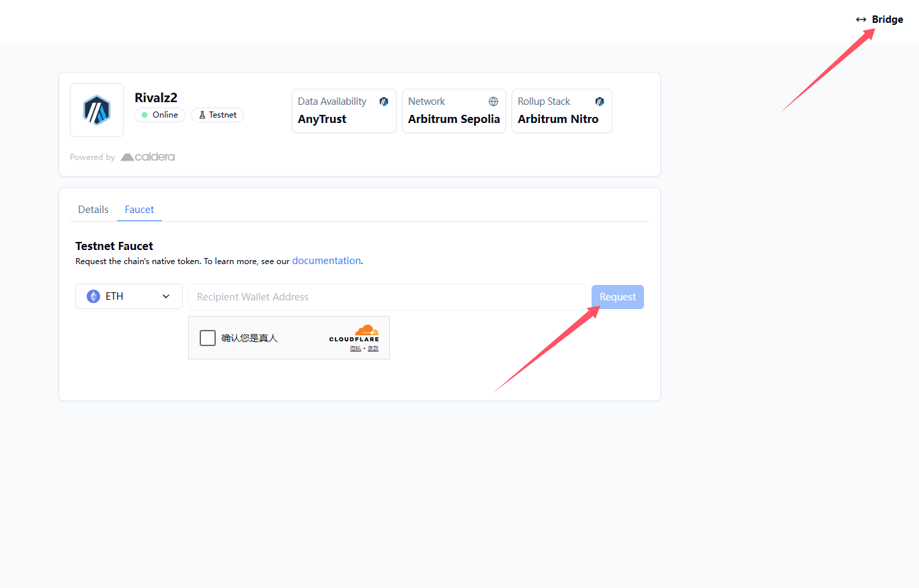Click the Network globe icon
The width and height of the screenshot is (919, 588).
[x=493, y=101]
